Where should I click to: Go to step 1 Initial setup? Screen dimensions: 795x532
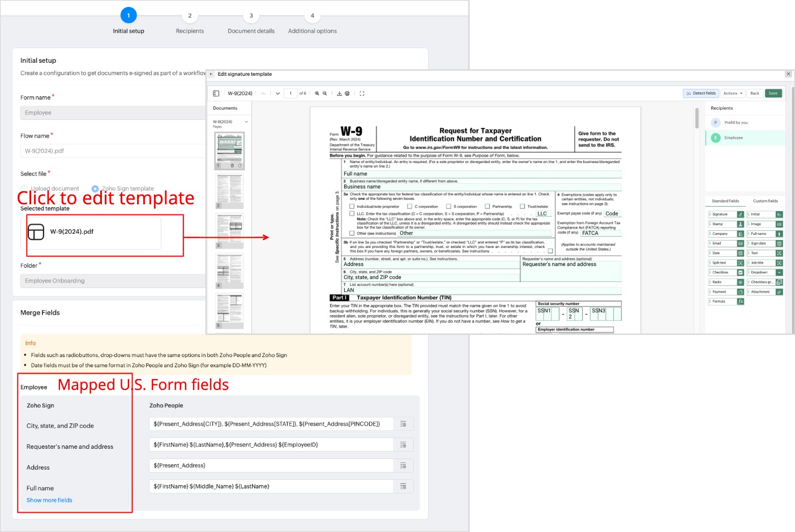tap(129, 16)
